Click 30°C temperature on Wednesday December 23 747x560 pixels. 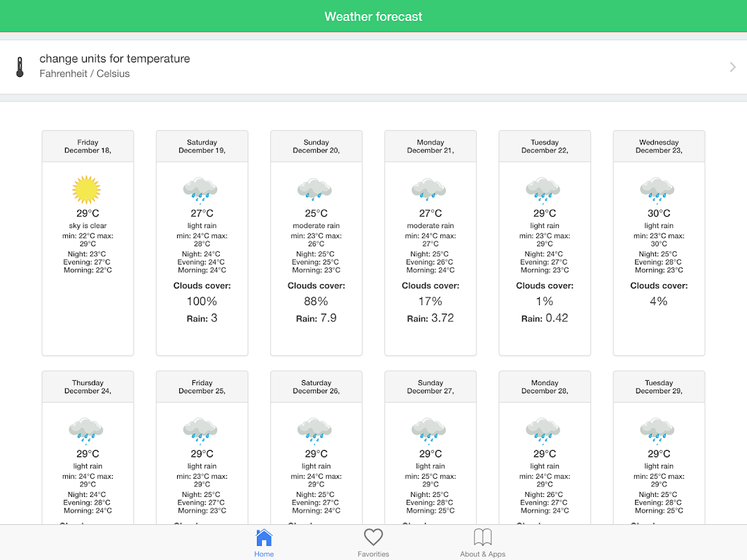(659, 213)
